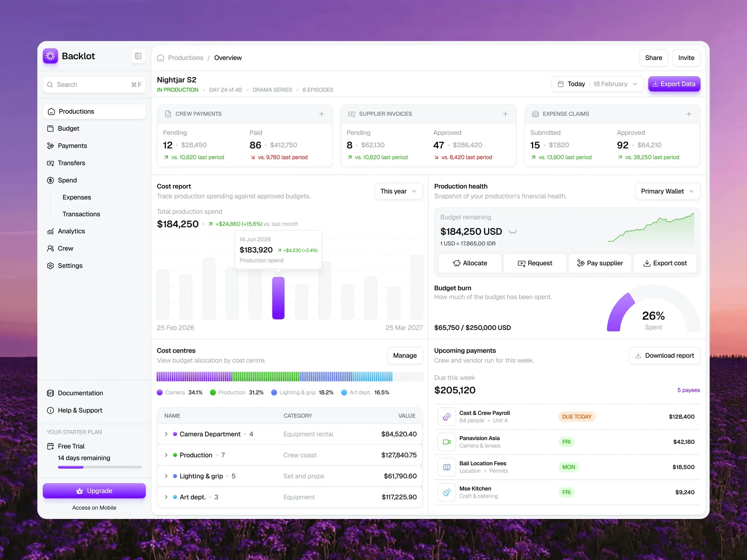Click the Manage cost centres button

pos(405,356)
